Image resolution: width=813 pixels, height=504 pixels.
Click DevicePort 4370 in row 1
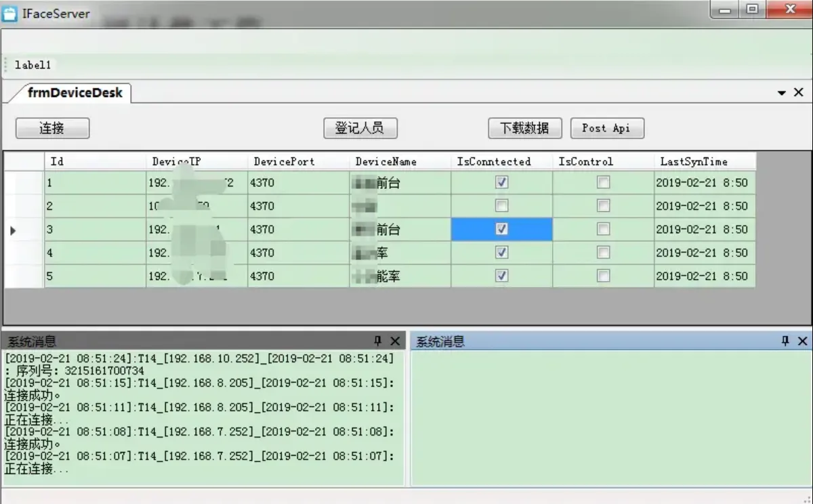tap(298, 182)
